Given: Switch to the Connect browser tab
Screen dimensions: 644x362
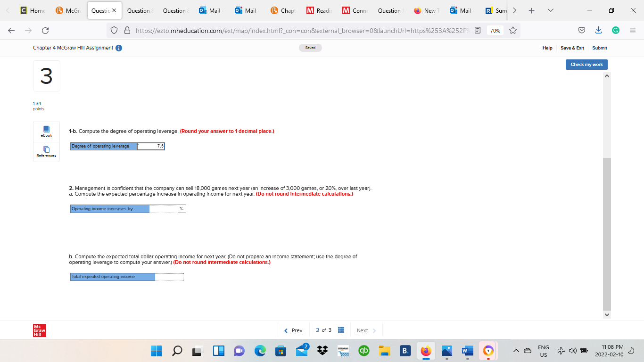Looking at the screenshot, I should 355,10.
